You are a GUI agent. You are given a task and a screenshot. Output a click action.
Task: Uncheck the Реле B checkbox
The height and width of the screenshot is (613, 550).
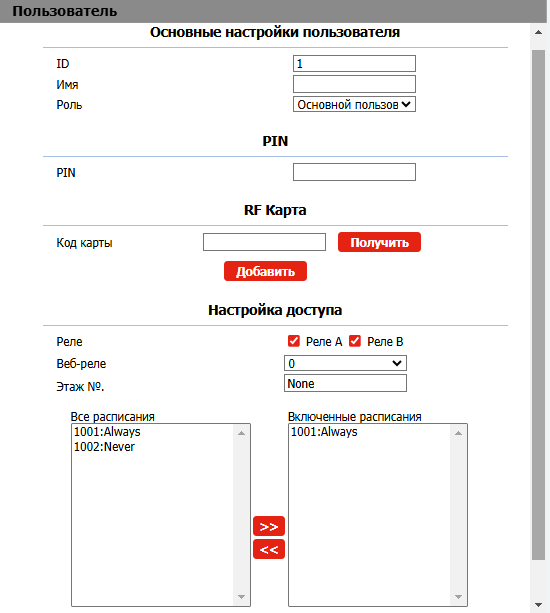355,341
